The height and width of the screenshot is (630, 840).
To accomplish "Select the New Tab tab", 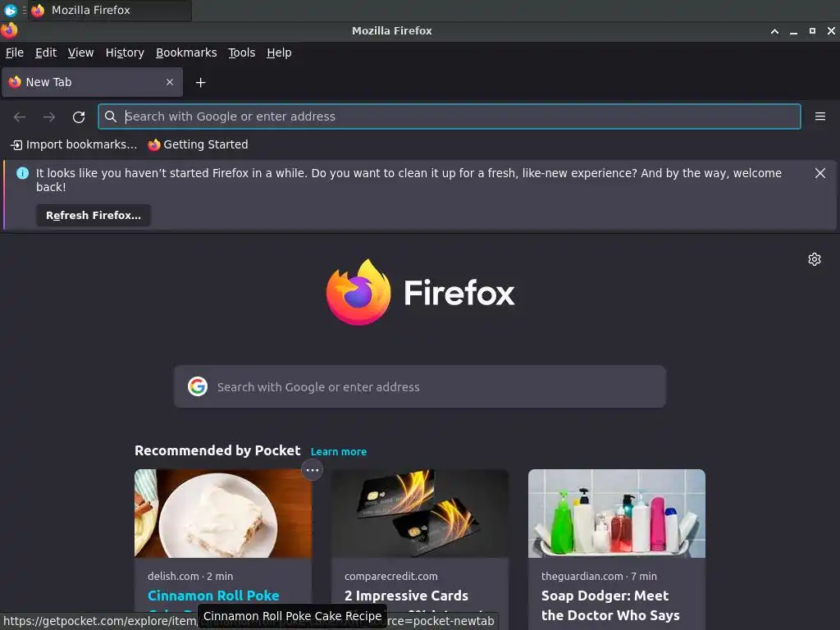I will (92, 82).
